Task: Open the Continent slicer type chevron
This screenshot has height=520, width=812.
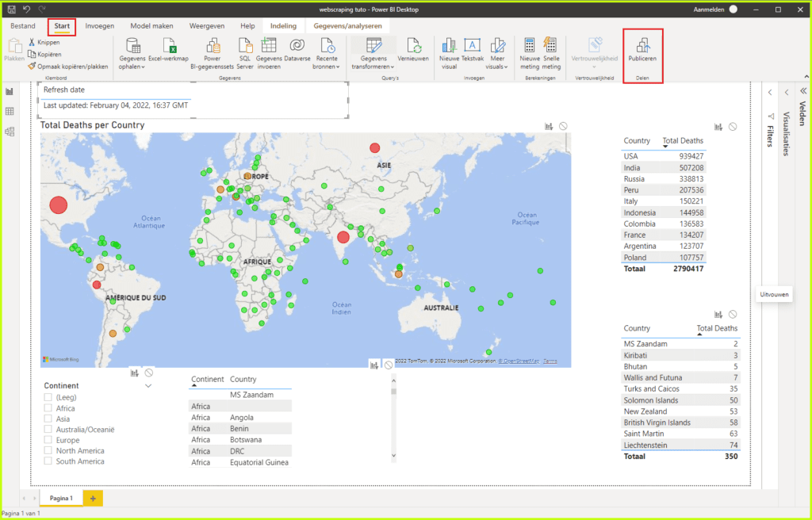Action: (148, 386)
